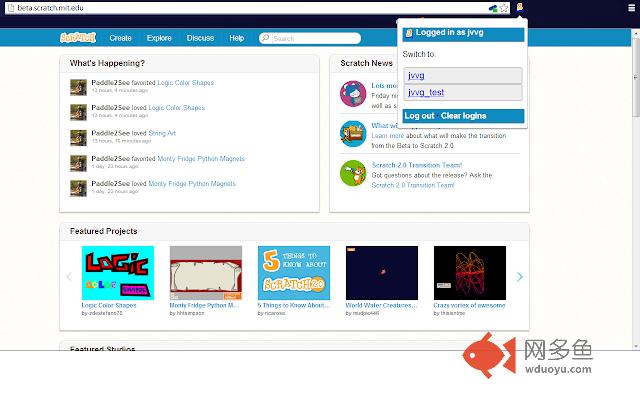Switch to the jvvg account

point(462,76)
